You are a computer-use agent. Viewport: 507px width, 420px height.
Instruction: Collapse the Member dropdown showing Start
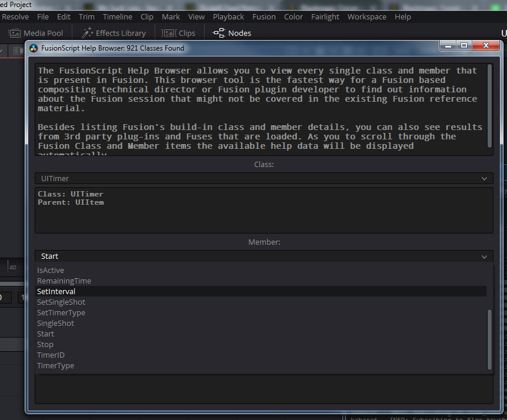[x=264, y=256]
